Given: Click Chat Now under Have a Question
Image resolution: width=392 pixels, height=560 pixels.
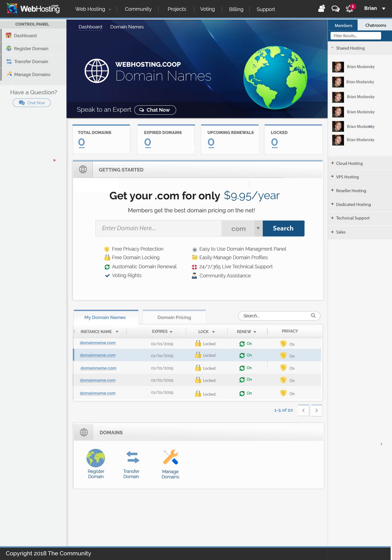Looking at the screenshot, I should tap(32, 103).
